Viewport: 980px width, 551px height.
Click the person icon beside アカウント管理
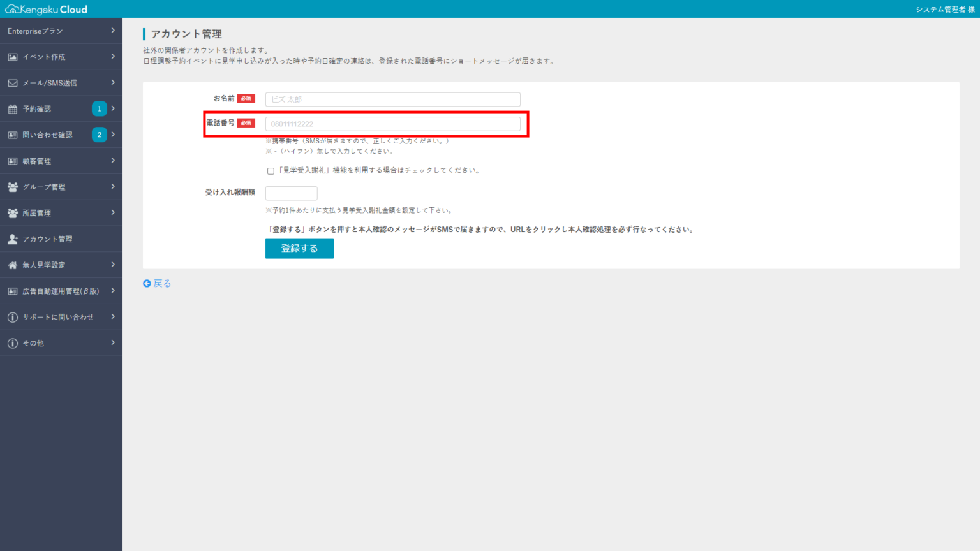coord(11,239)
